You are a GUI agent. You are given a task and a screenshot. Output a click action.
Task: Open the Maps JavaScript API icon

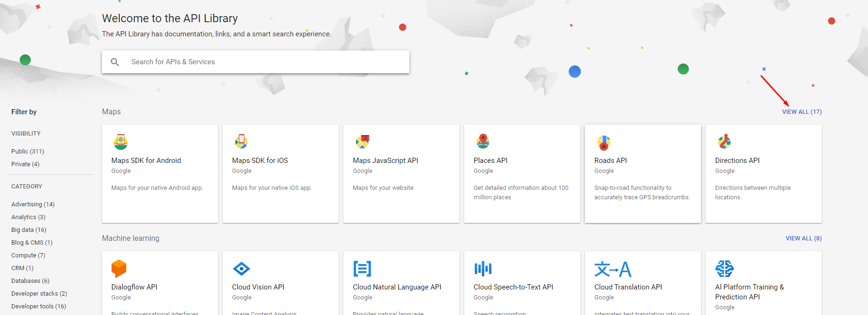tap(362, 141)
